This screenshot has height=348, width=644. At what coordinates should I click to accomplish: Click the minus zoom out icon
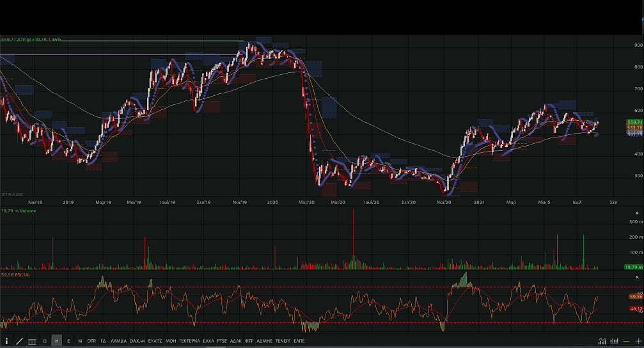tap(627, 341)
